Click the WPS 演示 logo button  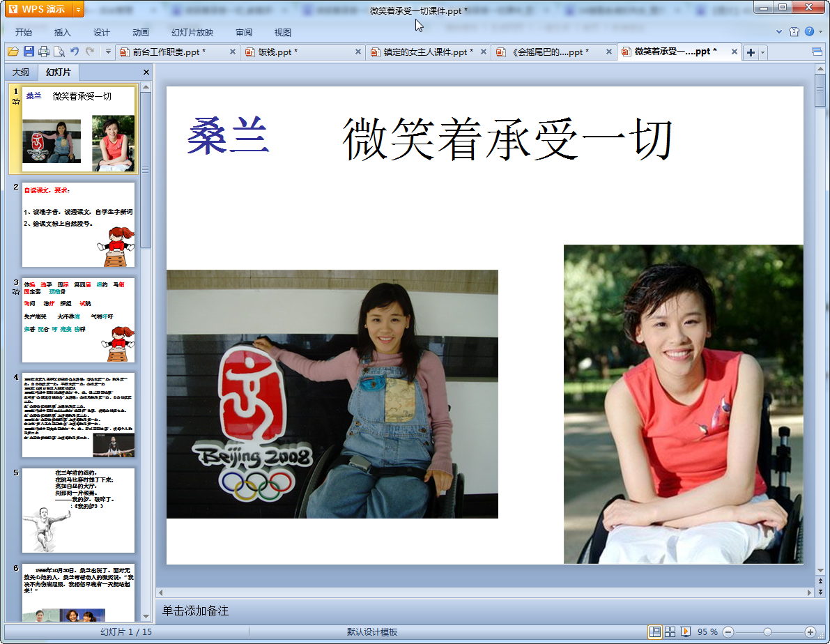point(38,10)
